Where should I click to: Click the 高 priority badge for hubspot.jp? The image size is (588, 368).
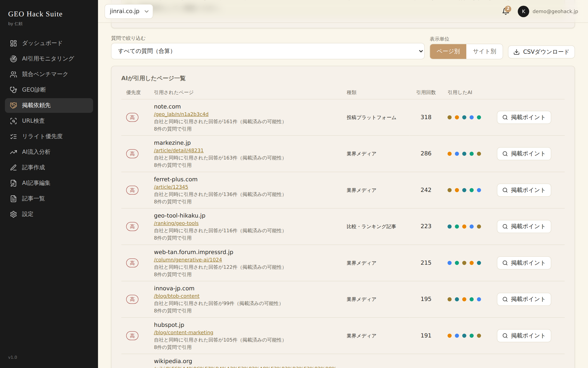132,336
